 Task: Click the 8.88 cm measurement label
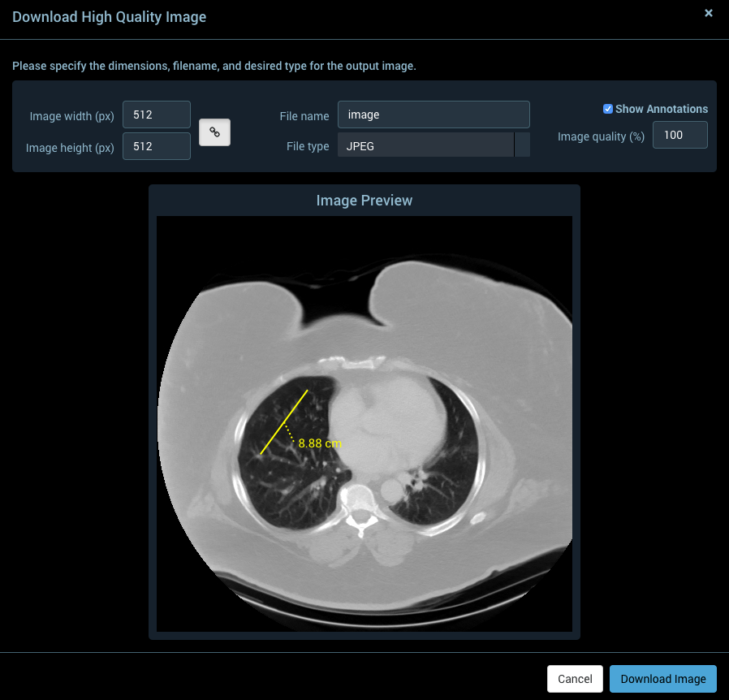(320, 443)
